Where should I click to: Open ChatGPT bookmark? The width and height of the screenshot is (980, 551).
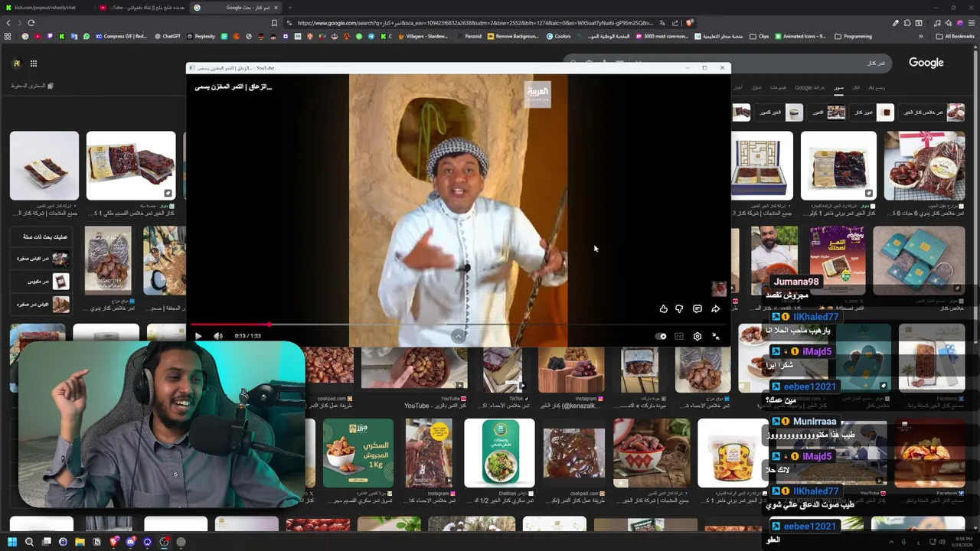click(x=168, y=36)
